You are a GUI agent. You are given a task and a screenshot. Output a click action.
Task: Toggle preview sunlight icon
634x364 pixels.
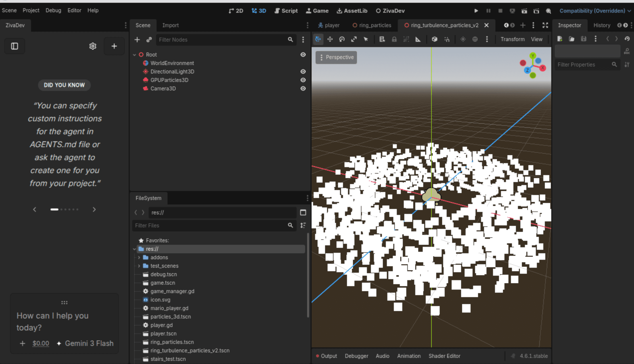click(x=463, y=39)
